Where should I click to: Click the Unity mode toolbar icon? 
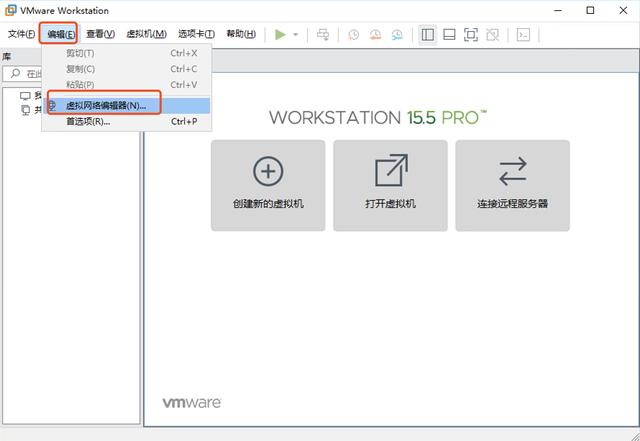[493, 35]
